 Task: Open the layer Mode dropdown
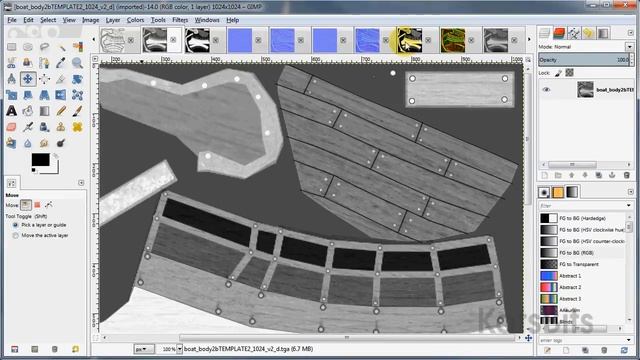[x=629, y=47]
